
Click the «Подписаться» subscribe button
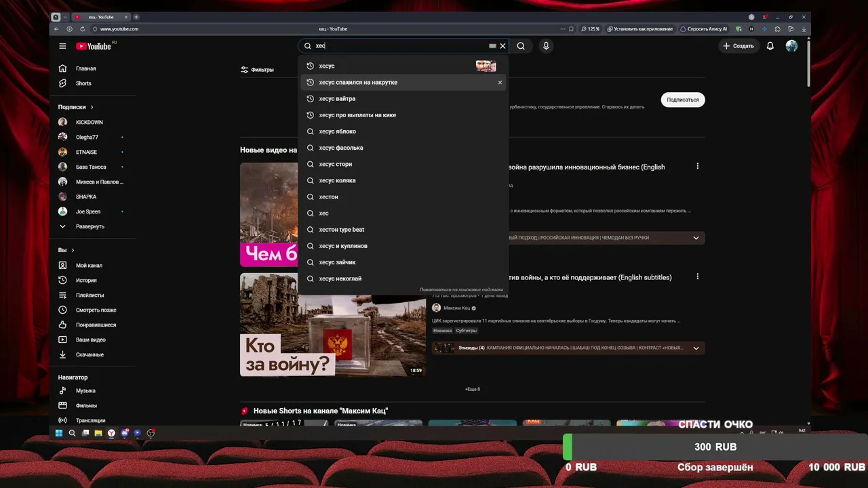(x=683, y=100)
